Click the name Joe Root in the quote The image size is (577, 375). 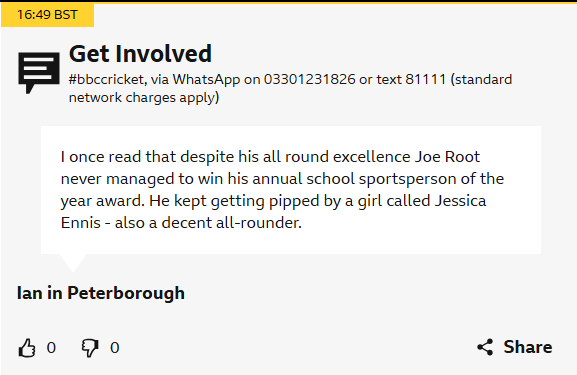pos(447,157)
